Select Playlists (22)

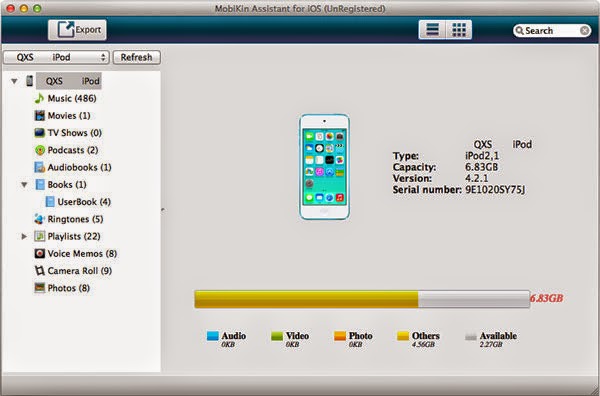[74, 236]
